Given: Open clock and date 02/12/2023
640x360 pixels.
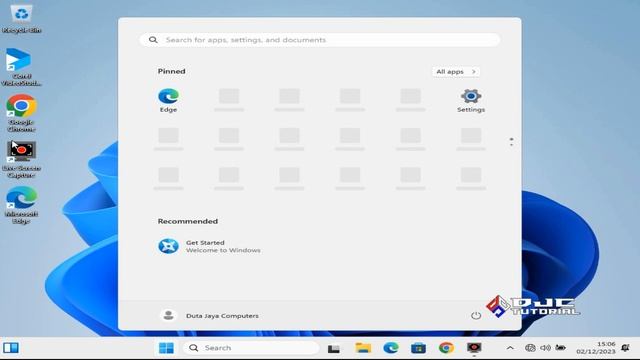Looking at the screenshot, I should tap(596, 348).
